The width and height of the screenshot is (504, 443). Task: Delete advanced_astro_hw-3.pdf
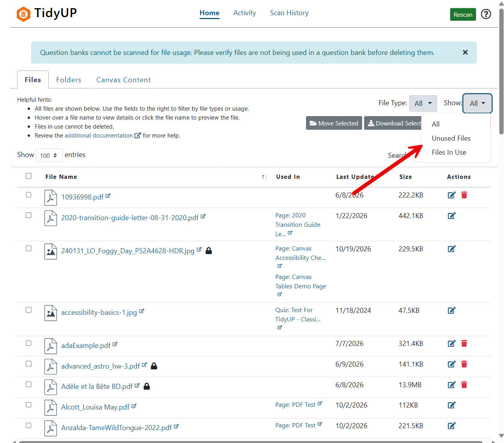[x=464, y=364]
